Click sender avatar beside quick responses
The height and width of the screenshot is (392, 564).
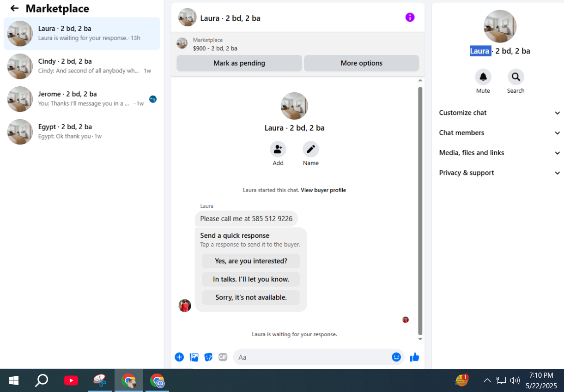coord(185,306)
